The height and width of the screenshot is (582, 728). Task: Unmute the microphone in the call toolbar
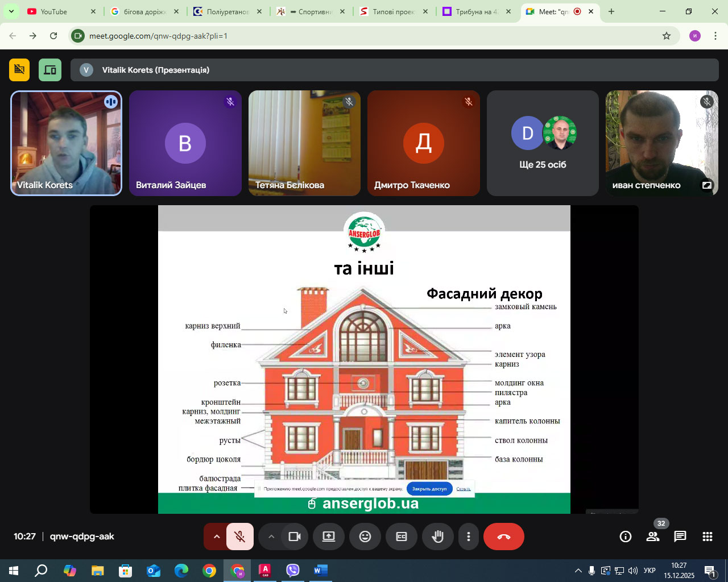coord(240,537)
